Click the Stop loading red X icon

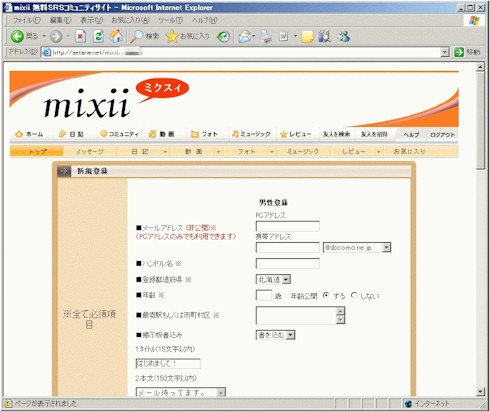point(80,36)
